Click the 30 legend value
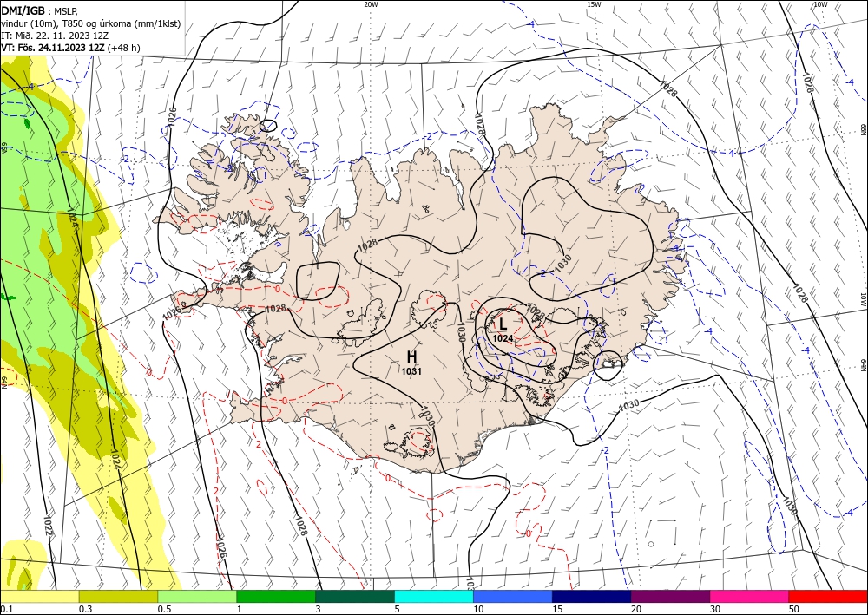868x615 pixels. pyautogui.click(x=714, y=609)
